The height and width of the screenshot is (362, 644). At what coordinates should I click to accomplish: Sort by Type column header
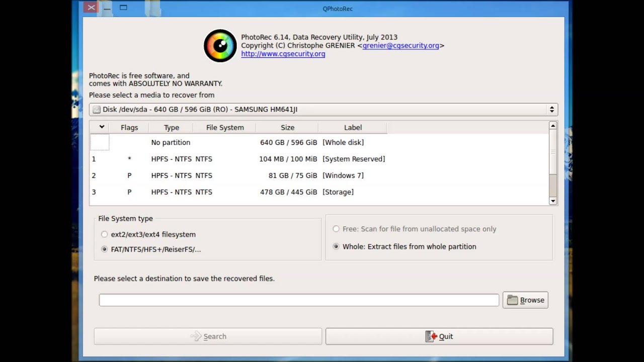[171, 127]
